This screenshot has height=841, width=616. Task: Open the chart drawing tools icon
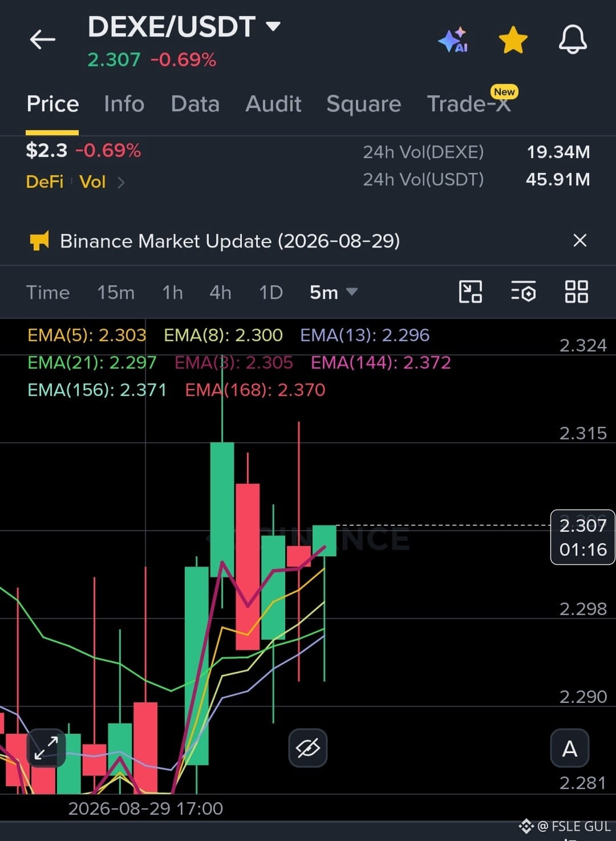point(471,292)
